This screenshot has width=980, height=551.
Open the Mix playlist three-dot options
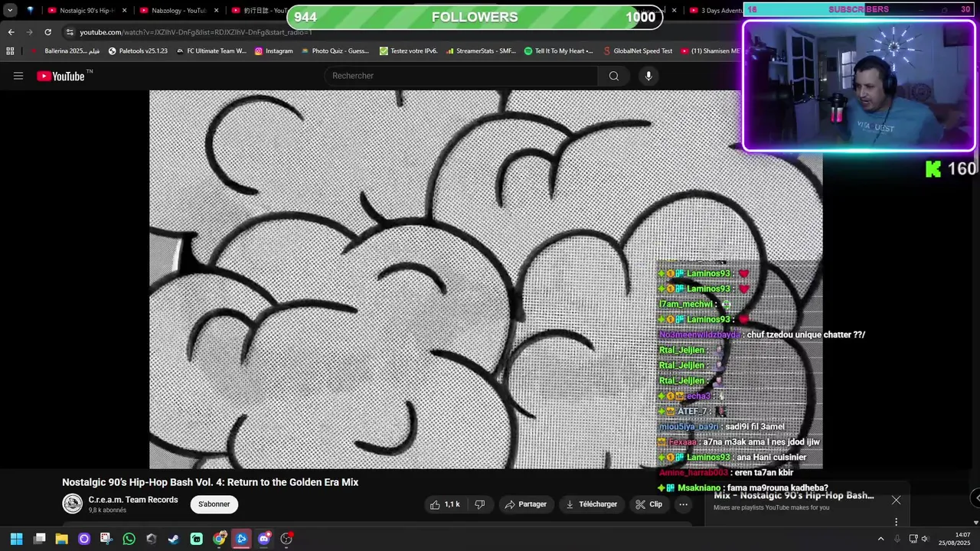click(x=896, y=522)
